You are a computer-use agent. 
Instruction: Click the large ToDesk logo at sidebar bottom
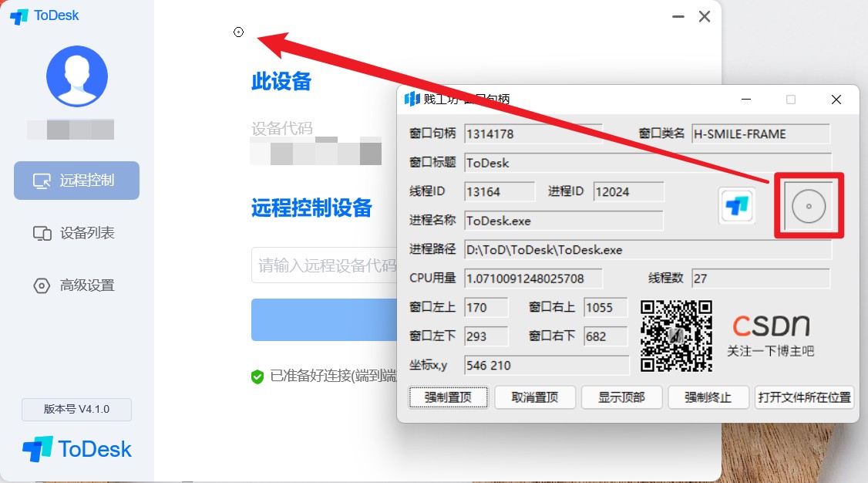(77, 448)
